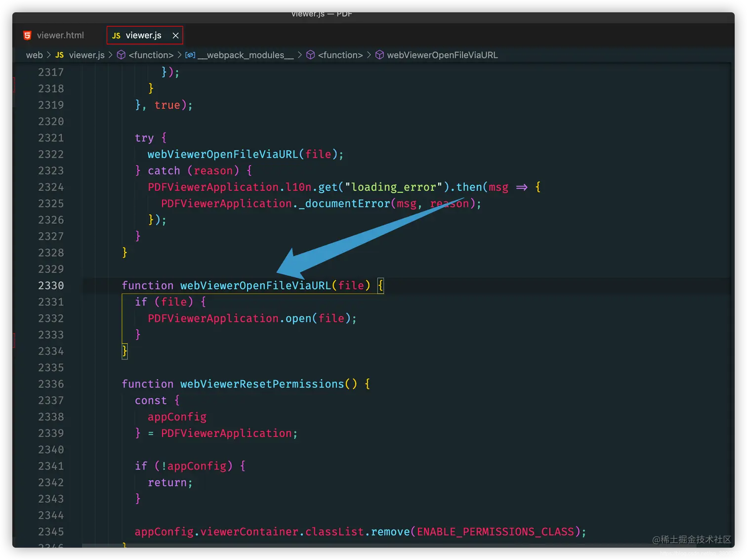Click line number 2336 in the gutter

click(x=51, y=384)
